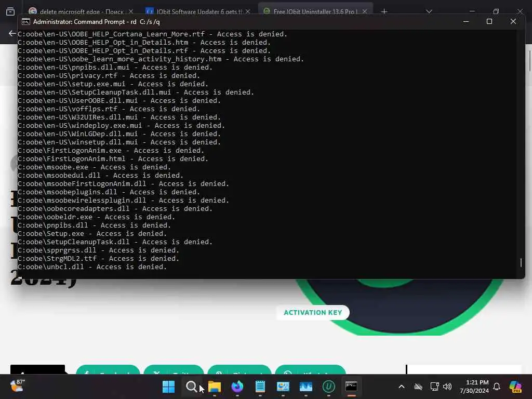Open Notepad from the taskbar
Image resolution: width=532 pixels, height=399 pixels.
coord(260,387)
